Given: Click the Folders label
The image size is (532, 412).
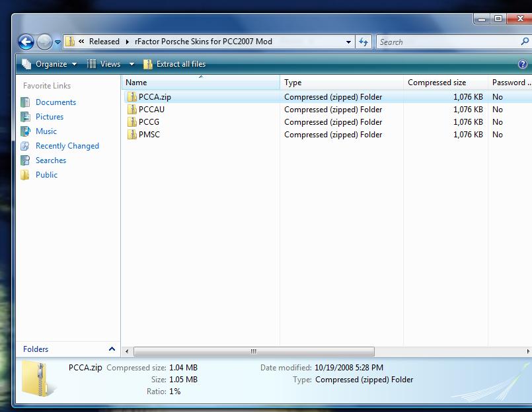Looking at the screenshot, I should click(36, 349).
